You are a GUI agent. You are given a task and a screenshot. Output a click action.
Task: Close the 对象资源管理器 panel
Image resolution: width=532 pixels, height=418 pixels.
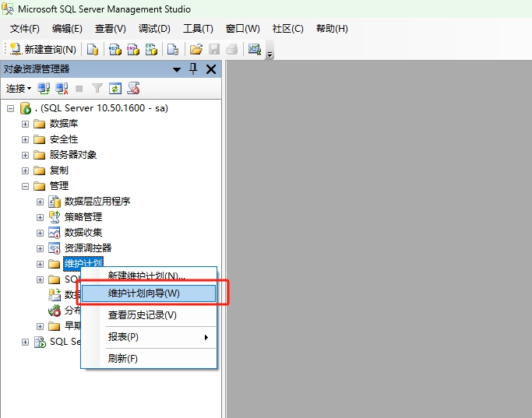(211, 69)
